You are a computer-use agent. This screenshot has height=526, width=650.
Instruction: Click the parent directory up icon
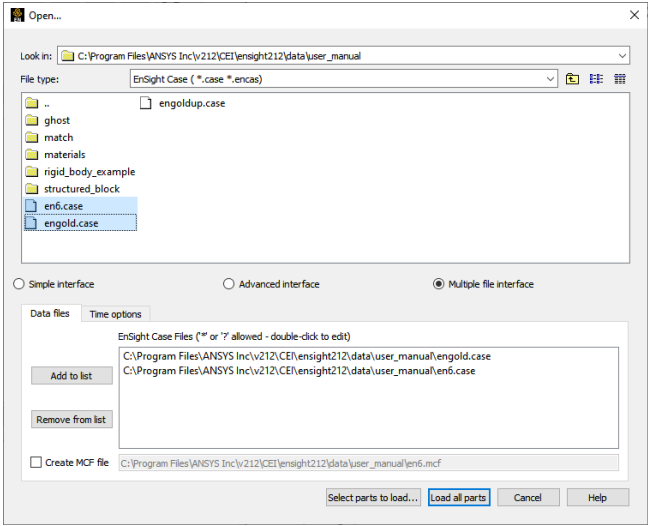pos(572,79)
